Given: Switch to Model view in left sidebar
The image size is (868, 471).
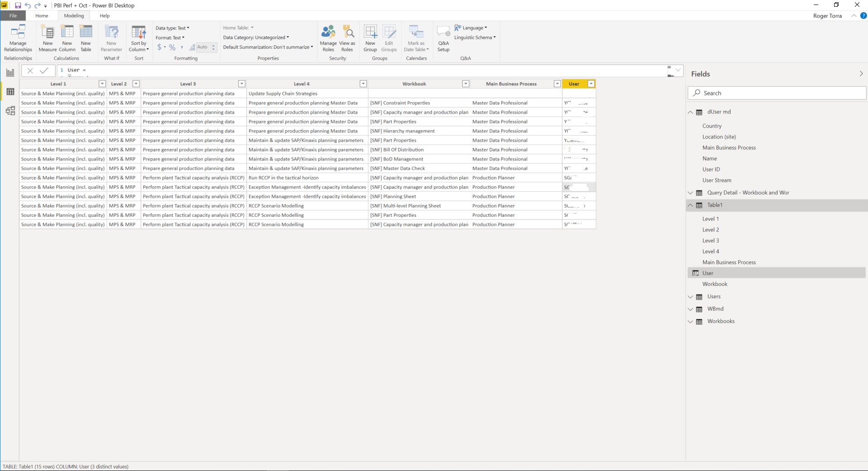Looking at the screenshot, I should (x=10, y=111).
